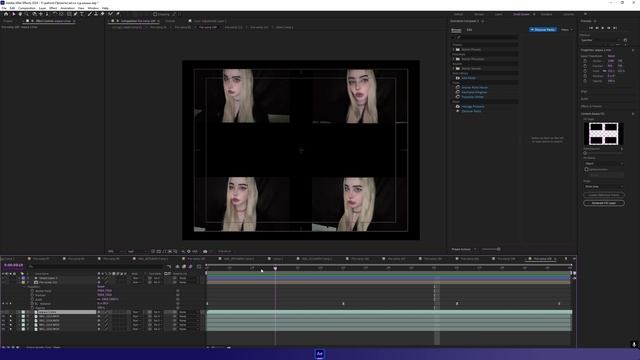Open the File menu
640x360 pixels.
(4, 8)
